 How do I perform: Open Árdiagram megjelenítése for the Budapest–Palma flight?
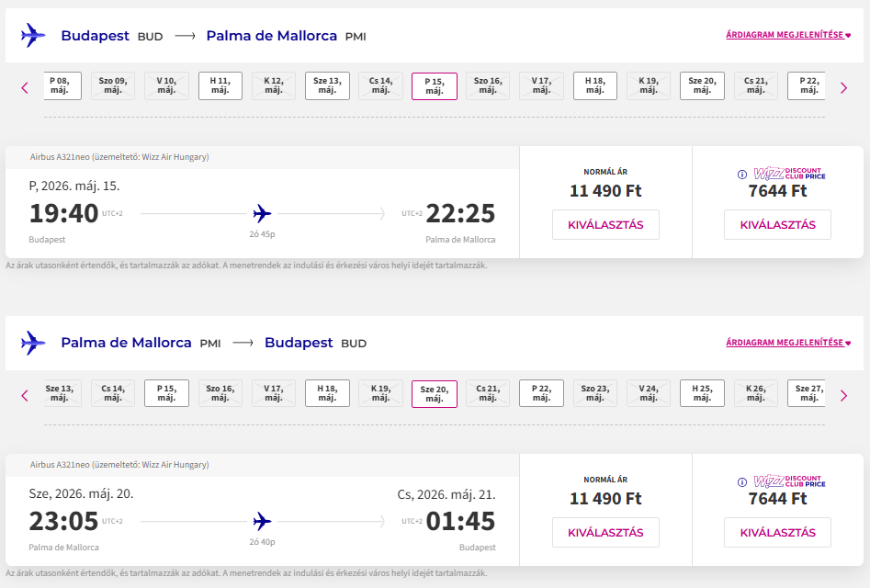coord(787,36)
